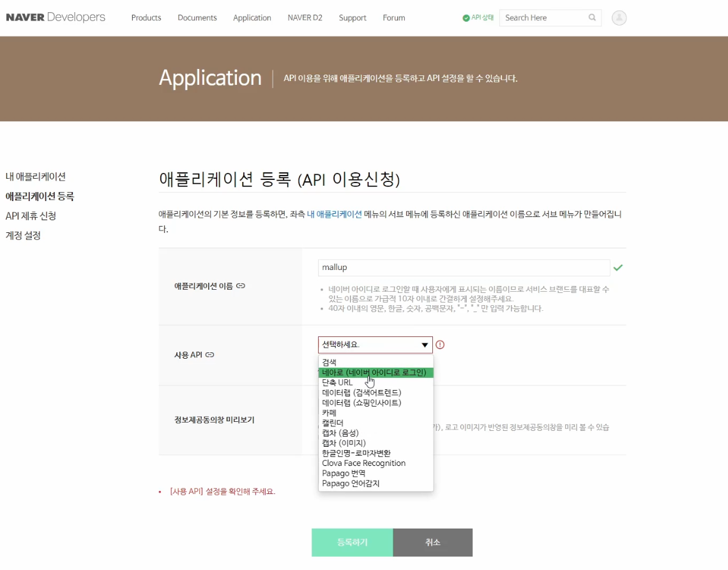Choose 검색 from the API list
The height and width of the screenshot is (570, 728).
click(x=375, y=362)
